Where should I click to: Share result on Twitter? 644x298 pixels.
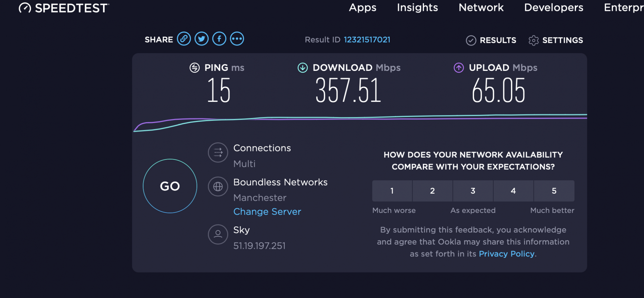pyautogui.click(x=202, y=39)
